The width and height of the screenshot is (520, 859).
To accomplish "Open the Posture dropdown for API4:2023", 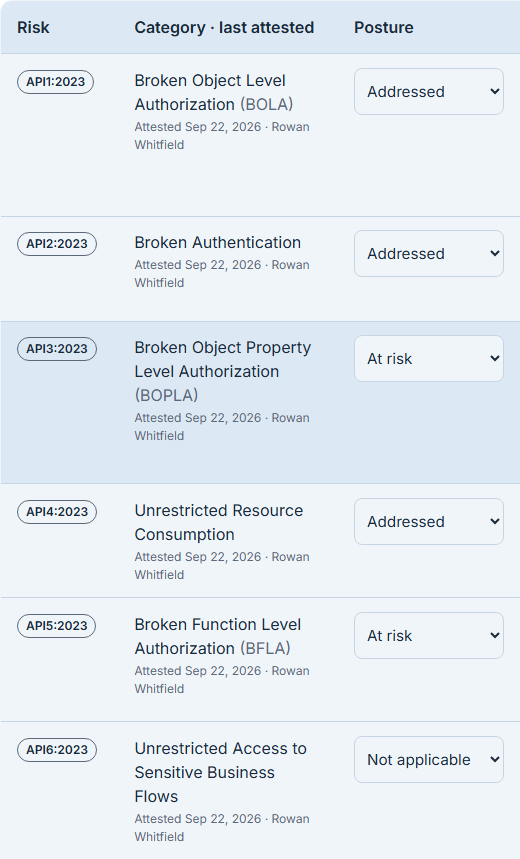I will coord(428,522).
